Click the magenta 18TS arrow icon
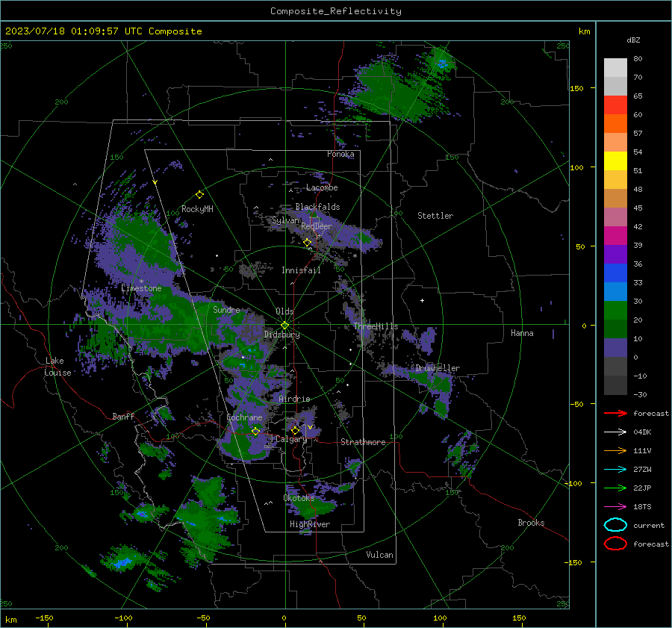Screen dimensions: 672x628 (x=615, y=507)
